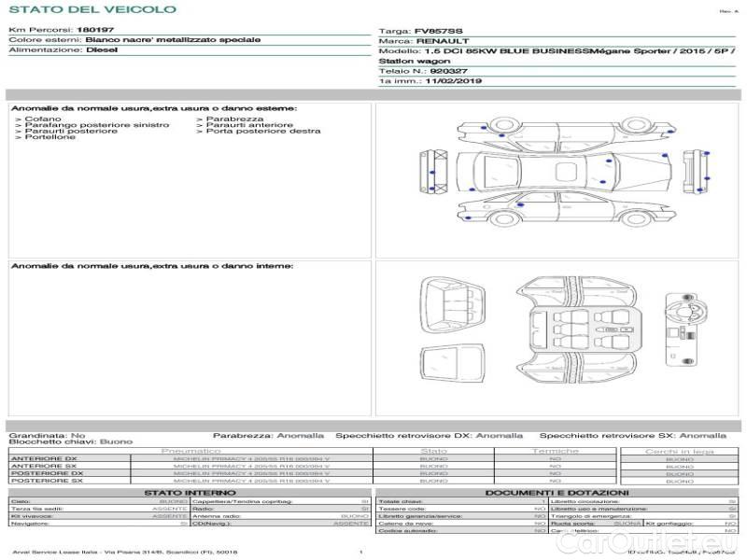Select the fuel type 'Diesel'
Image resolution: width=747 pixels, height=560 pixels.
[x=102, y=49]
